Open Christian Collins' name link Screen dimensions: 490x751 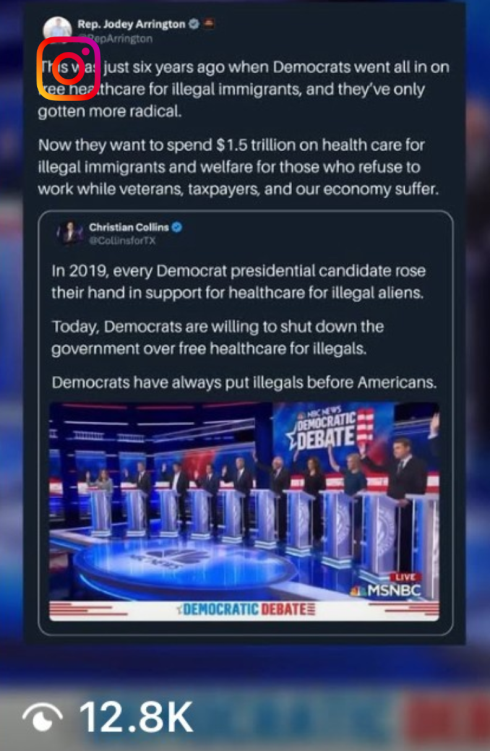(x=129, y=227)
